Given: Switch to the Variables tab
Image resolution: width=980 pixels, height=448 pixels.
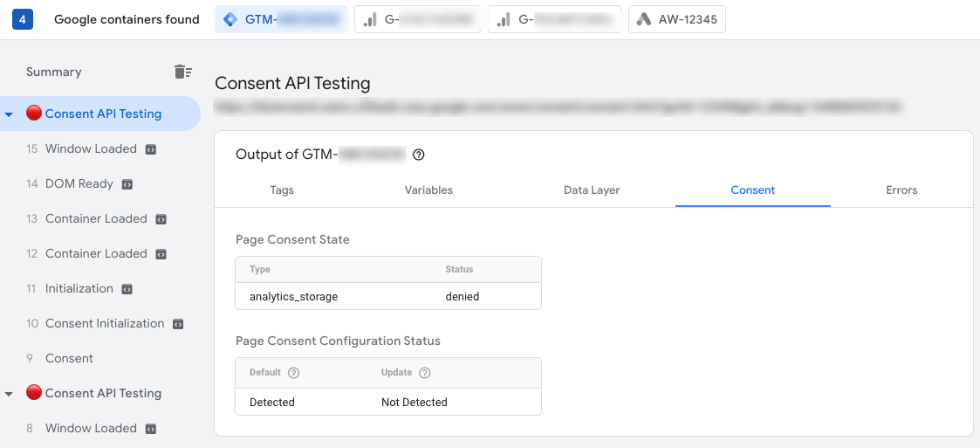Looking at the screenshot, I should 428,190.
